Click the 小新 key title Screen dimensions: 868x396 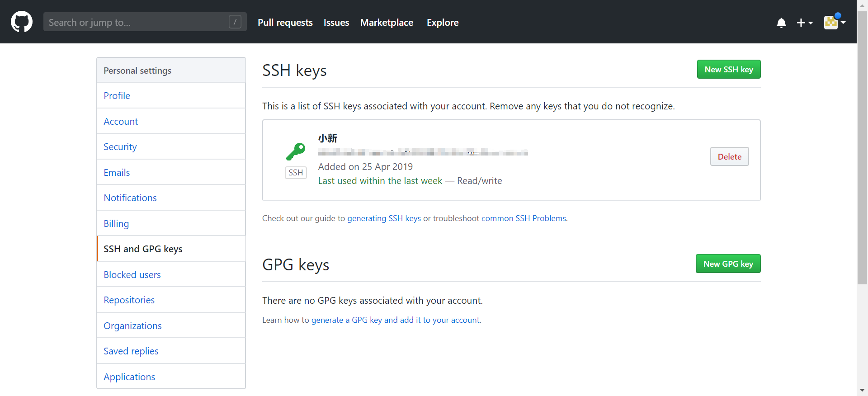pyautogui.click(x=327, y=138)
